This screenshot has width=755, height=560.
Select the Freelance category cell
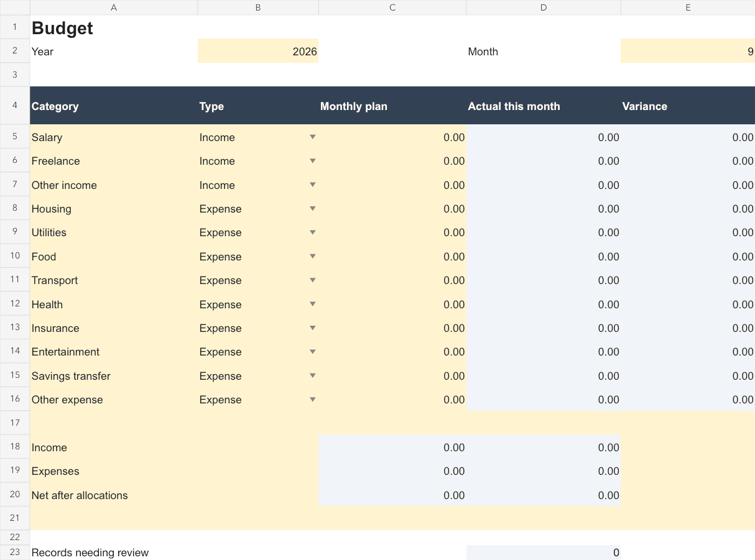point(114,161)
